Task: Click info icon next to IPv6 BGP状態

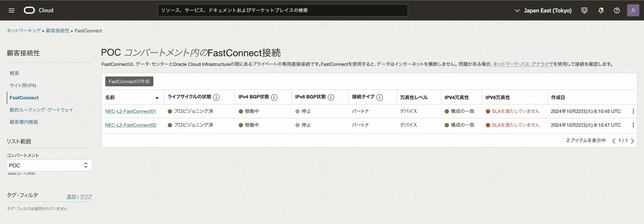Action: [x=331, y=97]
